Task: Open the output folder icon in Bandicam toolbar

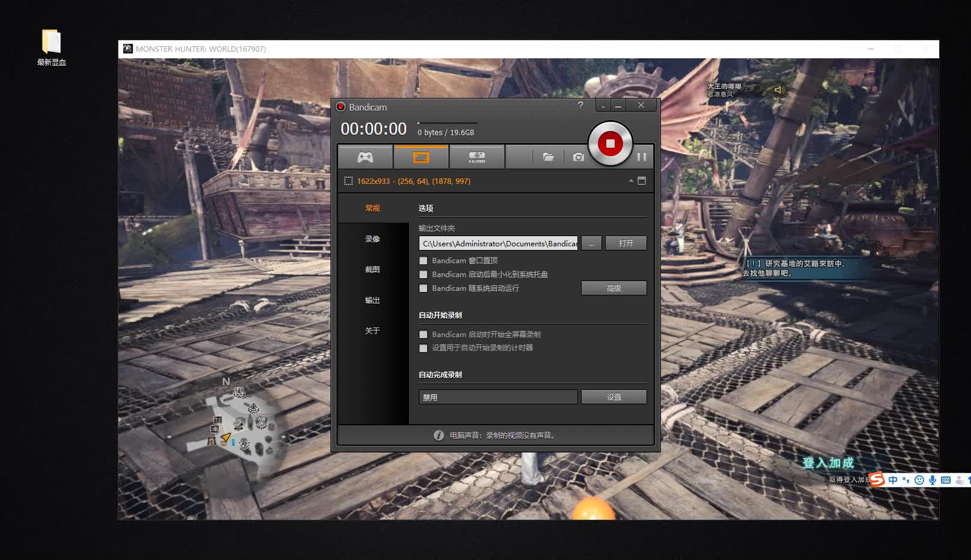Action: [548, 157]
